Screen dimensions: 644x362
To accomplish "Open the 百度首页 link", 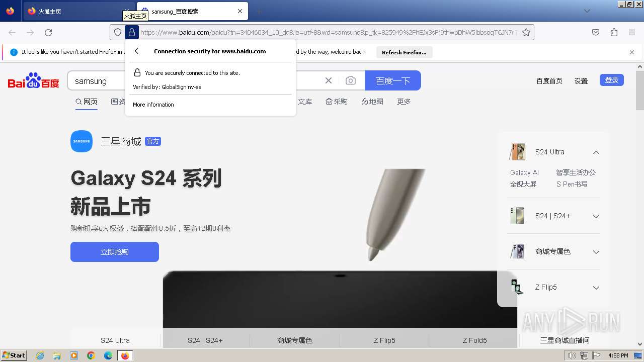I will click(x=549, y=80).
